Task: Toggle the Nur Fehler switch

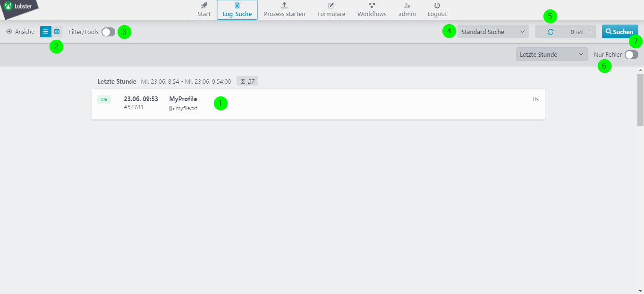Action: (631, 54)
